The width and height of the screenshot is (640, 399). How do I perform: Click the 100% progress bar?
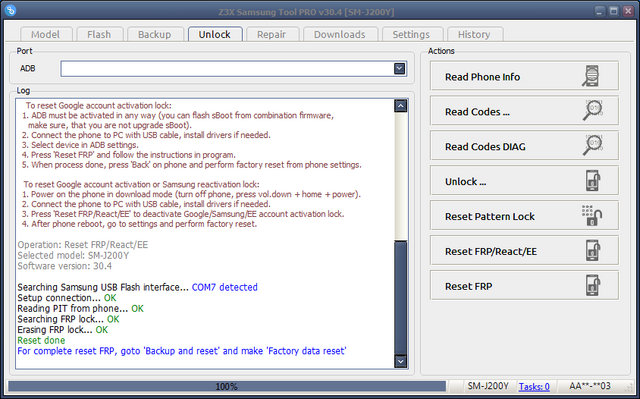click(227, 386)
